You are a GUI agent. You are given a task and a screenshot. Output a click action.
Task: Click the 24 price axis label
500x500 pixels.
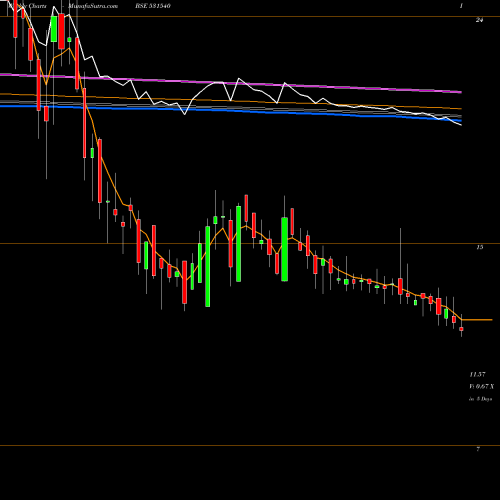[479, 20]
